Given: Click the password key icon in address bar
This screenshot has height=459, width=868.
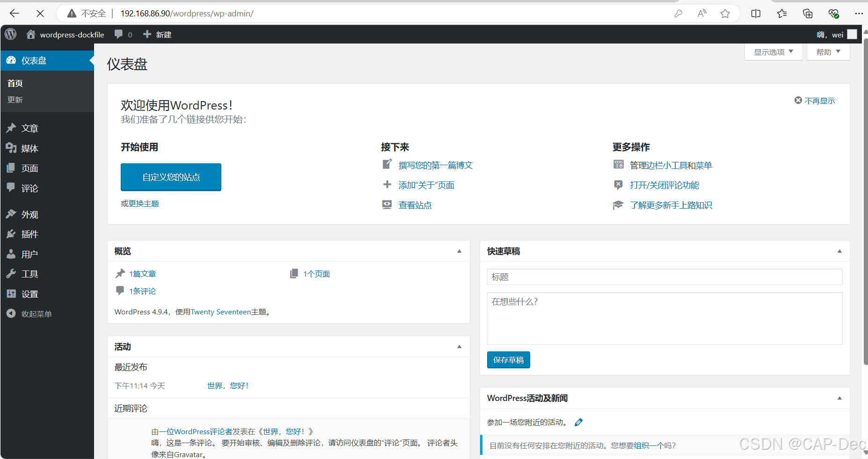Looking at the screenshot, I should [x=678, y=14].
